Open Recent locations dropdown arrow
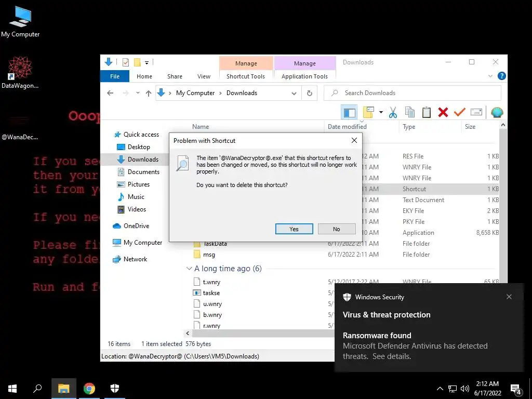 138,93
